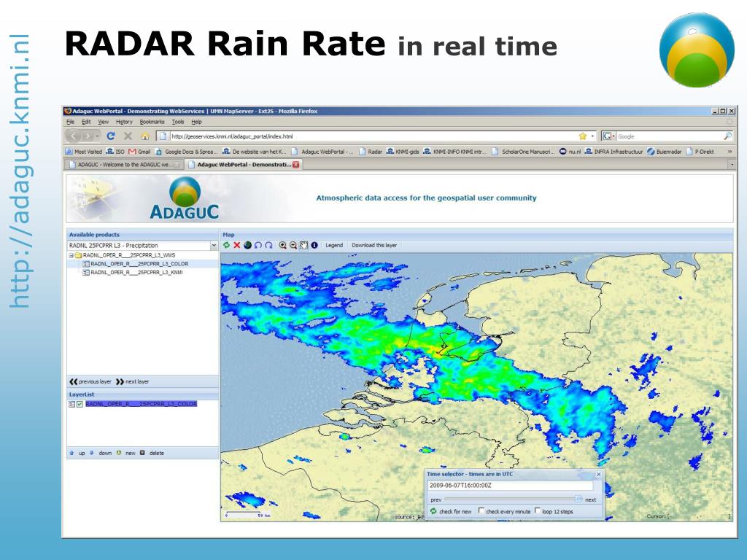Open the Firefox history dropdown arrow

[x=97, y=136]
